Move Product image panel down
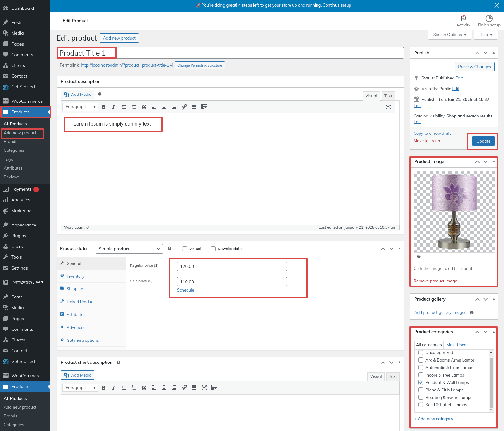Image resolution: width=504 pixels, height=431 pixels. (x=485, y=162)
